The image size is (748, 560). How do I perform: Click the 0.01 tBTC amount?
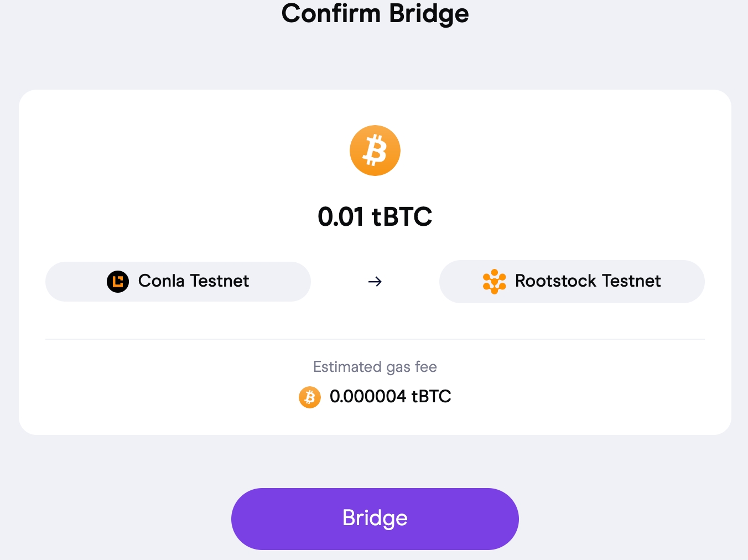(x=375, y=216)
